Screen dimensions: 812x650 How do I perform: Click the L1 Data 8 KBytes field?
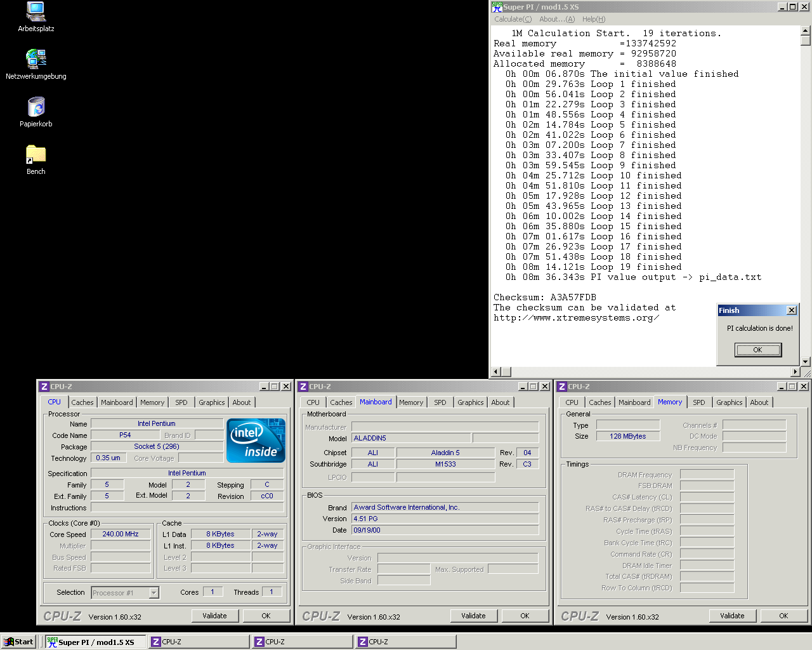point(220,534)
